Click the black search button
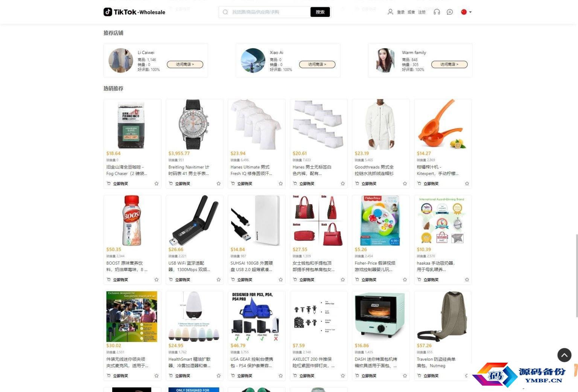This screenshot has width=578, height=392. coord(320,12)
